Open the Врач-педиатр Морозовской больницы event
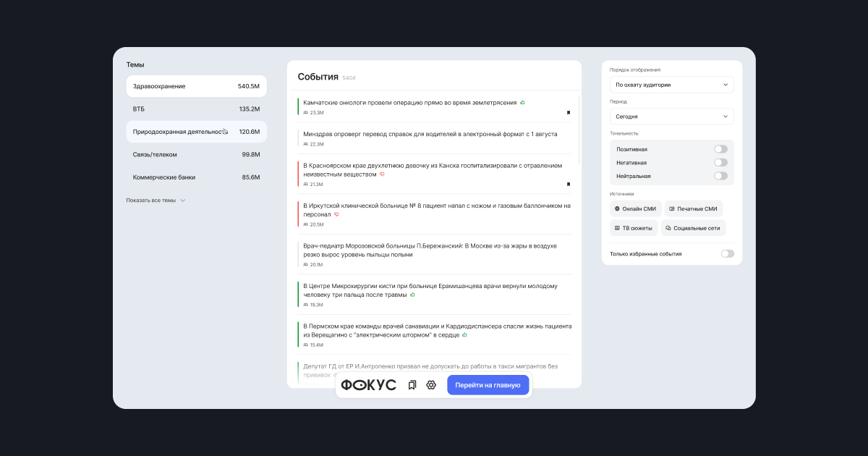The width and height of the screenshot is (868, 456). [430, 250]
